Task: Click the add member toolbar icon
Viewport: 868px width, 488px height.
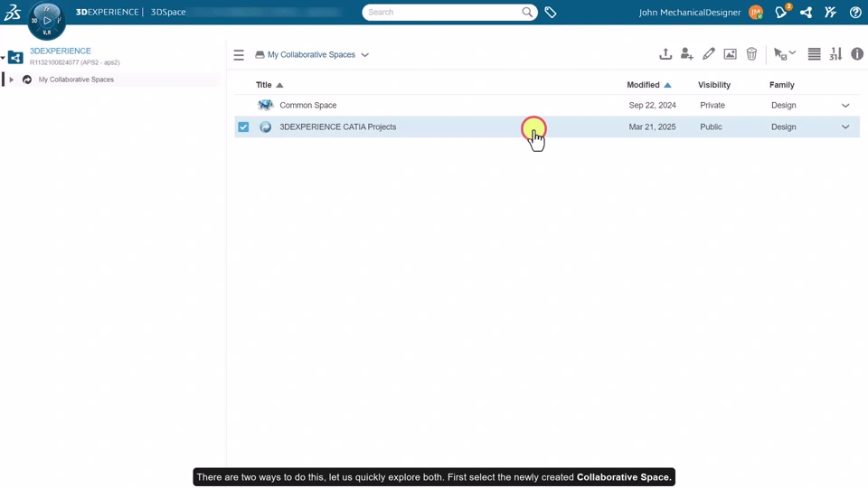Action: (687, 53)
